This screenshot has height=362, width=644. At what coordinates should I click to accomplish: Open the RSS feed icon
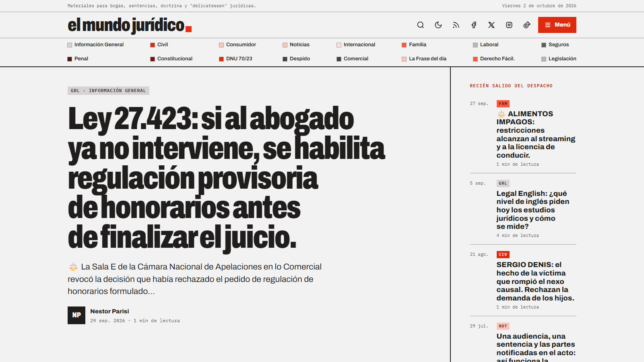(456, 25)
